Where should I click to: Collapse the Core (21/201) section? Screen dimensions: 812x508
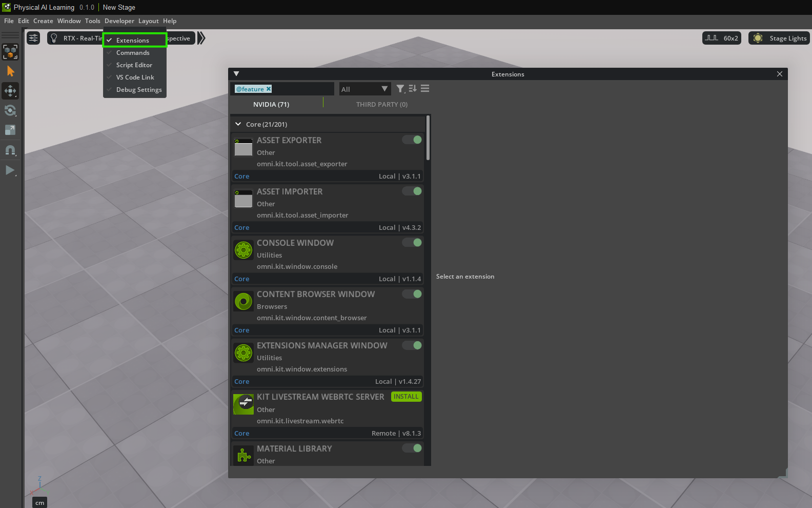pyautogui.click(x=238, y=124)
